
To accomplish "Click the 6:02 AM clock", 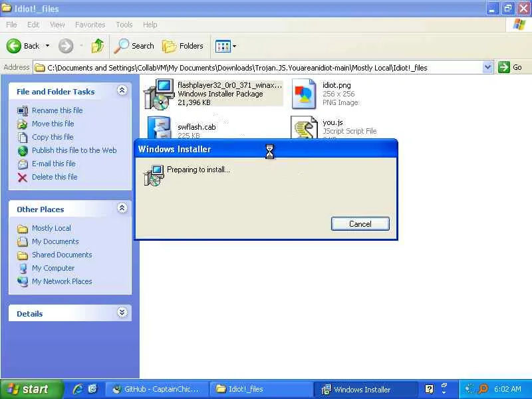I will tap(507, 389).
